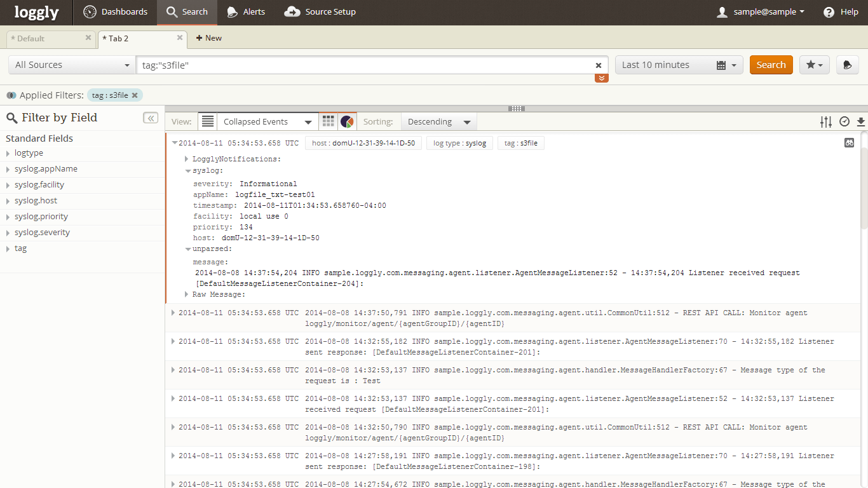Click the appName value logfile_txt-test01
Image resolution: width=868 pixels, height=488 pixels.
(x=275, y=194)
